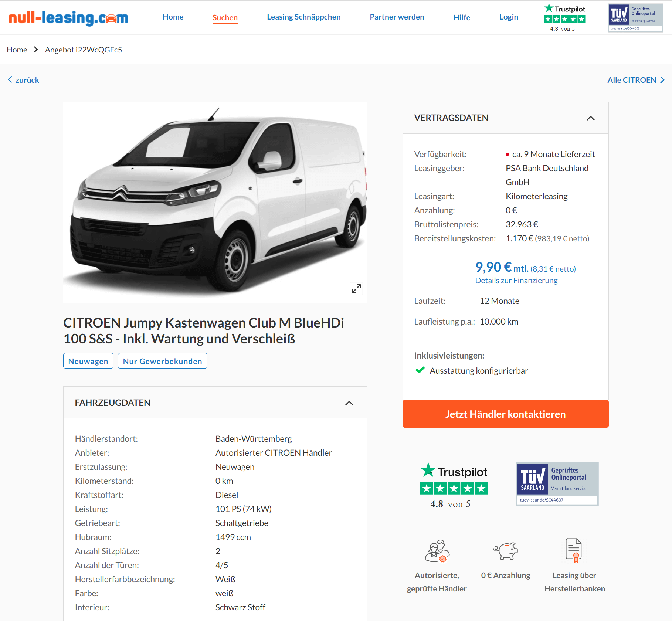Open the Login page
672x621 pixels.
pos(509,17)
